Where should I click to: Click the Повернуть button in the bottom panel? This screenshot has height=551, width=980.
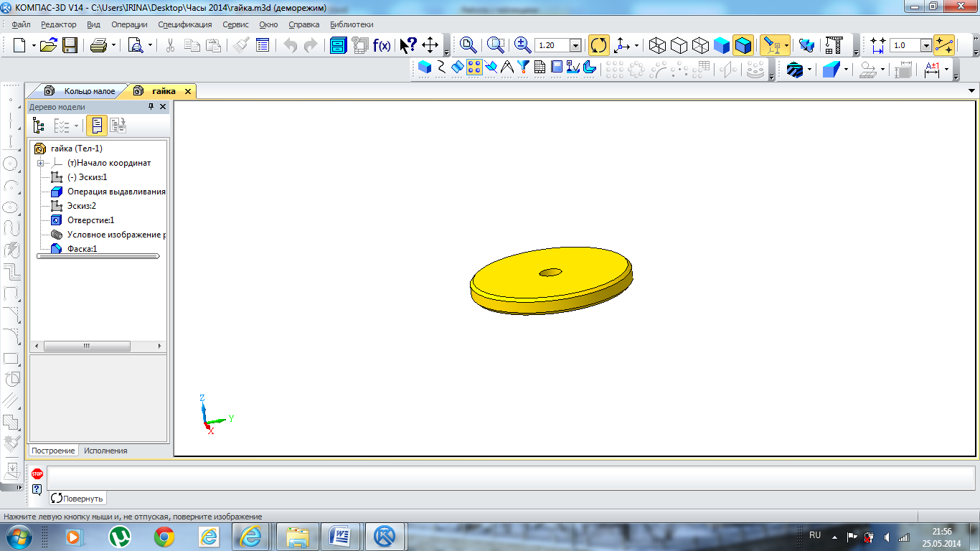click(77, 498)
